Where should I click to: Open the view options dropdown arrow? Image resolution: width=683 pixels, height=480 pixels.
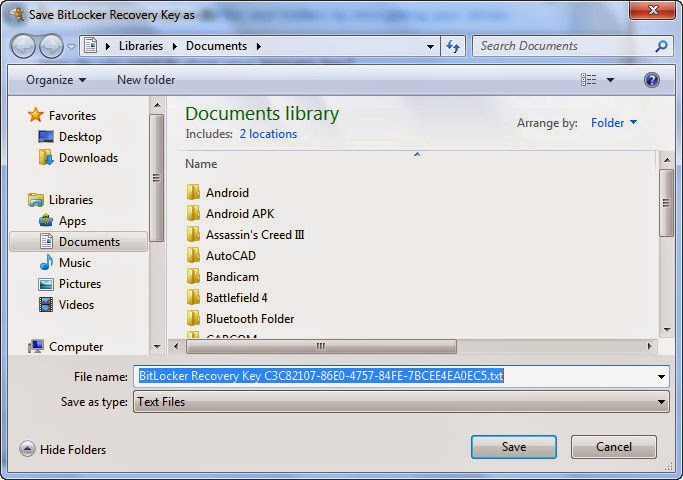(610, 80)
